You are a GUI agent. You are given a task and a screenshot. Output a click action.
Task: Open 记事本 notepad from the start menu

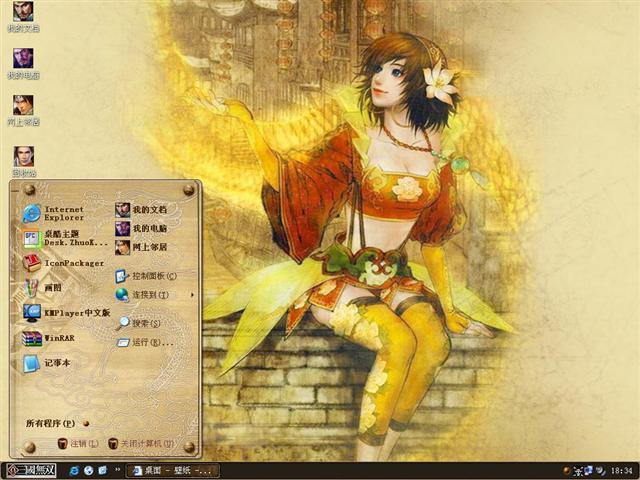coord(46,363)
